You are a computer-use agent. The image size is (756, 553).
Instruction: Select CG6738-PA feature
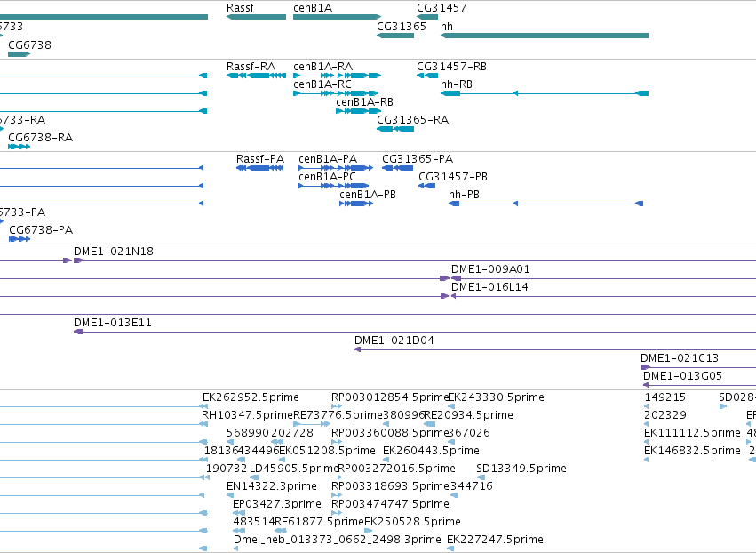[20, 239]
